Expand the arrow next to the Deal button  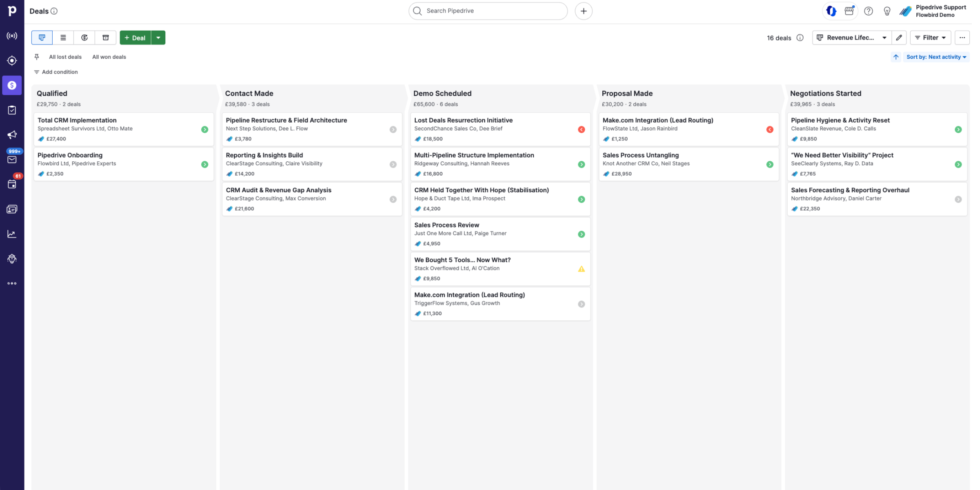(158, 37)
